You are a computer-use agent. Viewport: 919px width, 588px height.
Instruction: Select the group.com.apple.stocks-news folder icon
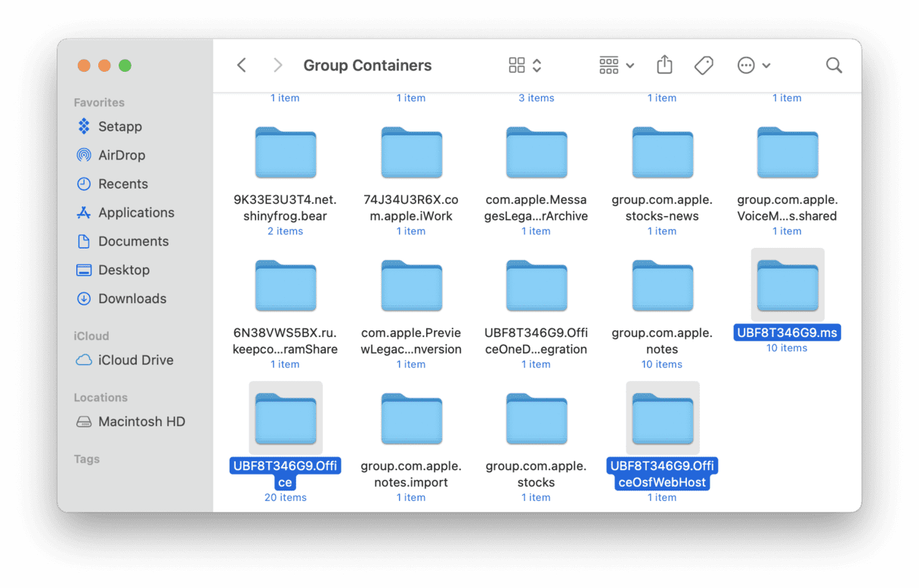click(x=662, y=153)
